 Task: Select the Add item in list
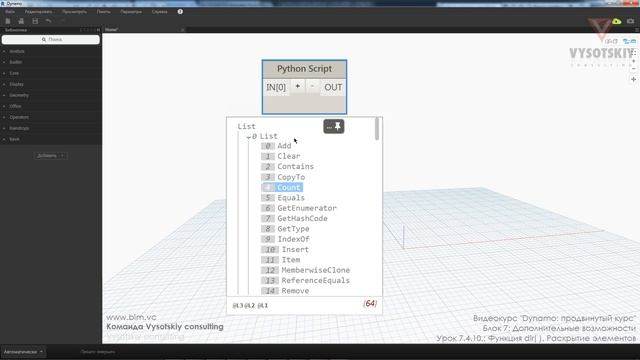pyautogui.click(x=284, y=146)
